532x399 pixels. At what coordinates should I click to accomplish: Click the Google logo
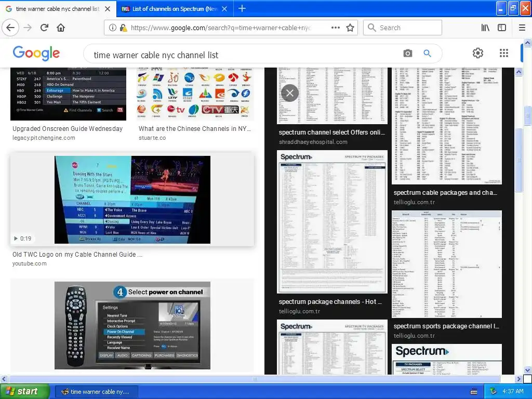[x=36, y=54]
